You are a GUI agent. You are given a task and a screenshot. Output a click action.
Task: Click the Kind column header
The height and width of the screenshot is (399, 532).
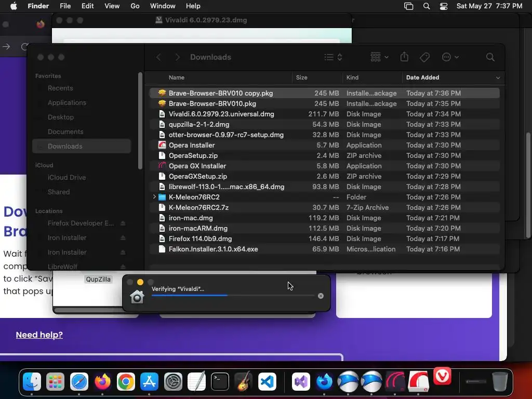[x=352, y=78]
